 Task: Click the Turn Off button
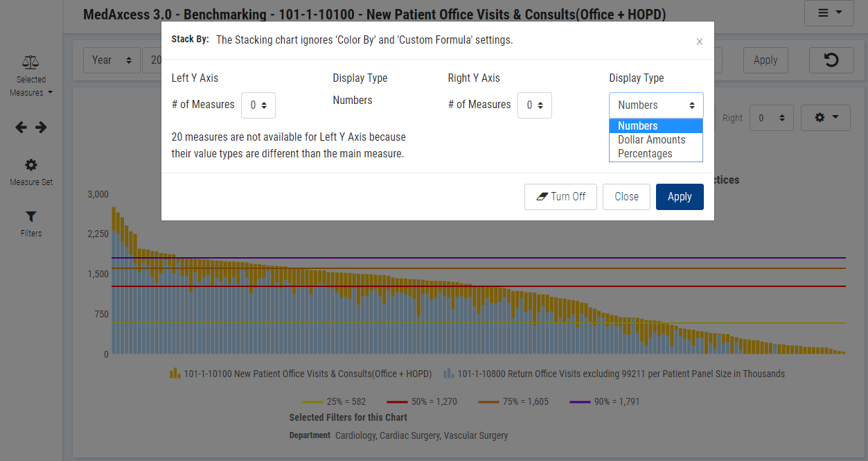560,197
